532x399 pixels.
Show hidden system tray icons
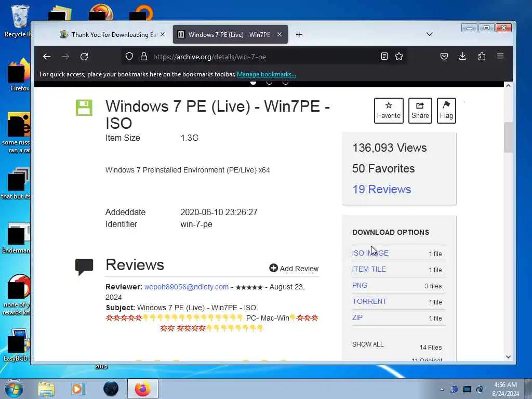[x=442, y=389]
